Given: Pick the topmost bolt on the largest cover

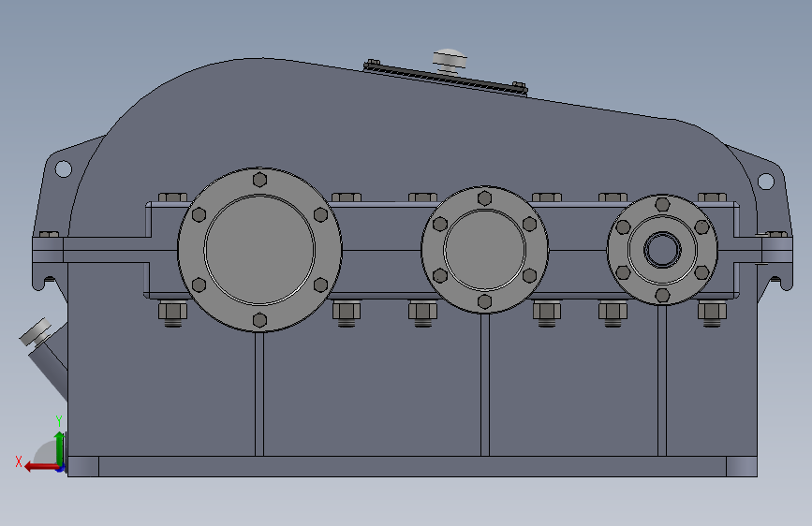Looking at the screenshot, I should click(259, 180).
